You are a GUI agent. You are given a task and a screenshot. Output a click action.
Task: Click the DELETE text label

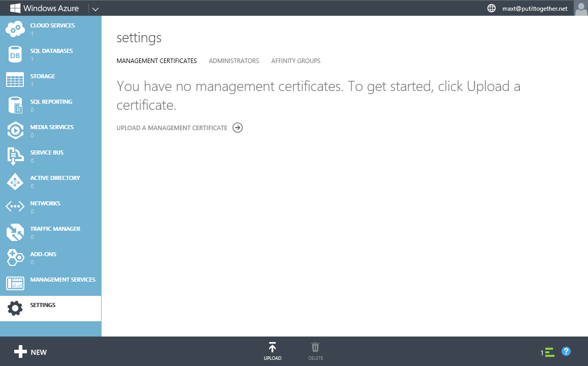coord(316,358)
